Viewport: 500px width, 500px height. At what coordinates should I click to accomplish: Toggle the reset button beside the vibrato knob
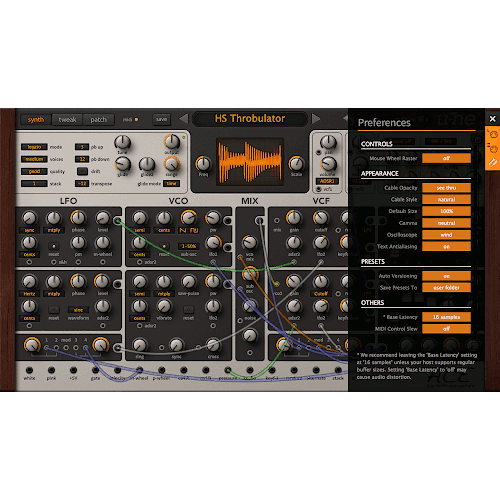188,310
